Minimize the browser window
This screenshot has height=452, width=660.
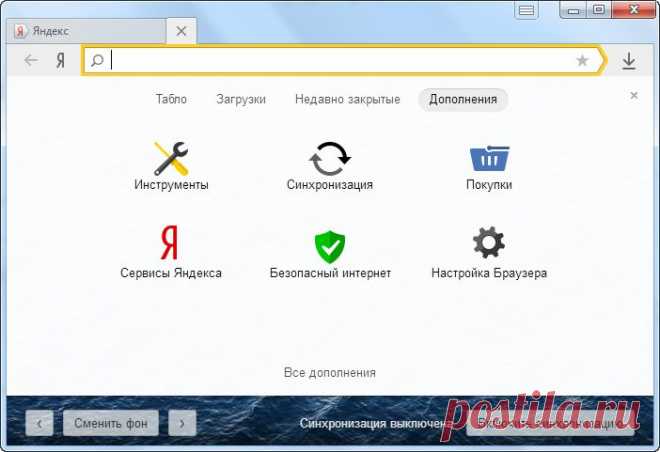click(x=573, y=10)
